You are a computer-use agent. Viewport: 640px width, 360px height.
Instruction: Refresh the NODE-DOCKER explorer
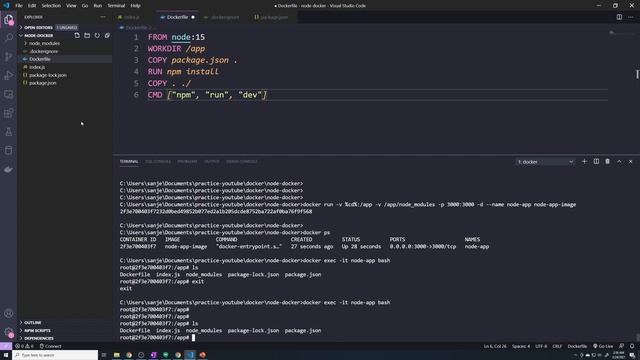[x=97, y=36]
